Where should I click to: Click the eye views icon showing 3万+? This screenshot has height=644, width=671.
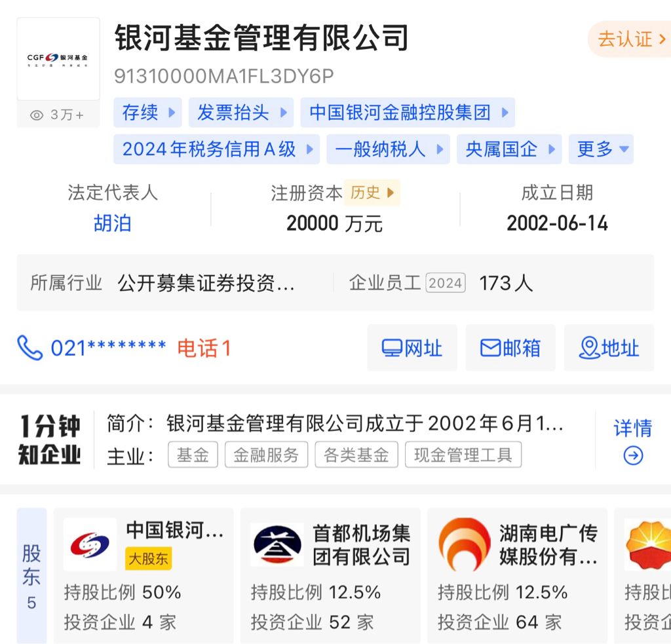pos(37,115)
